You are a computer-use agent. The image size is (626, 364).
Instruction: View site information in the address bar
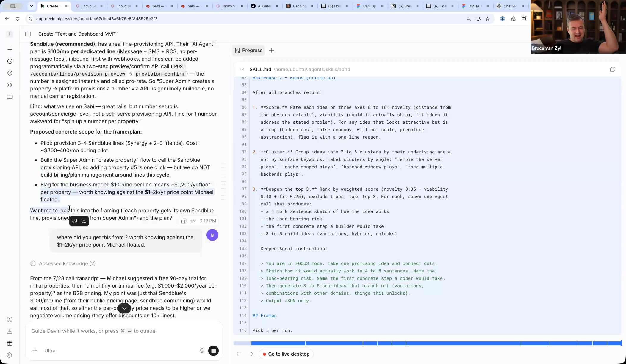[30, 19]
